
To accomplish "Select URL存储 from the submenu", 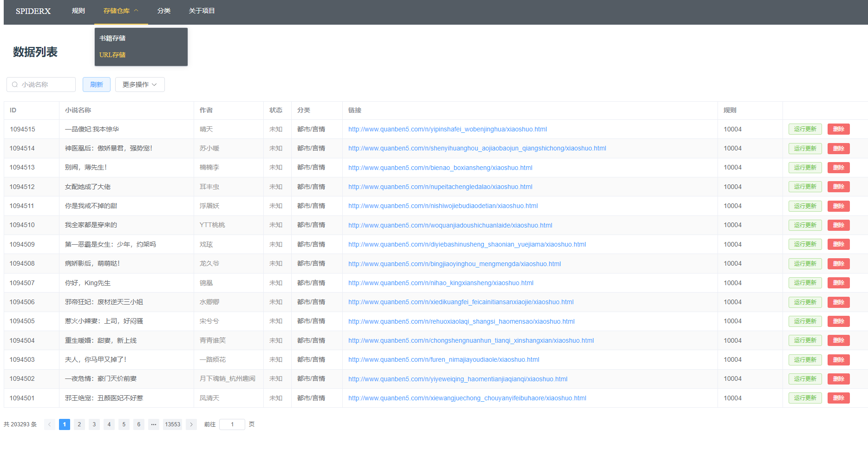I will click(141, 55).
